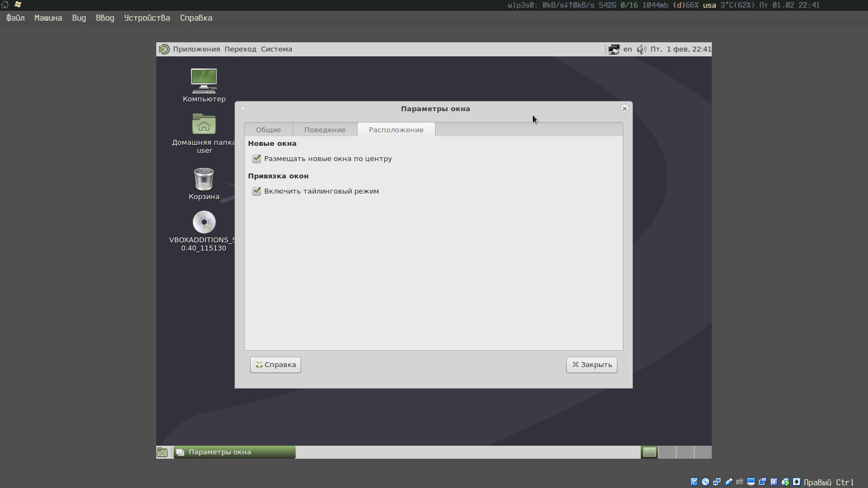868x488 pixels.
Task: Click the MATE logo icon in top panel
Action: pyautogui.click(x=164, y=49)
